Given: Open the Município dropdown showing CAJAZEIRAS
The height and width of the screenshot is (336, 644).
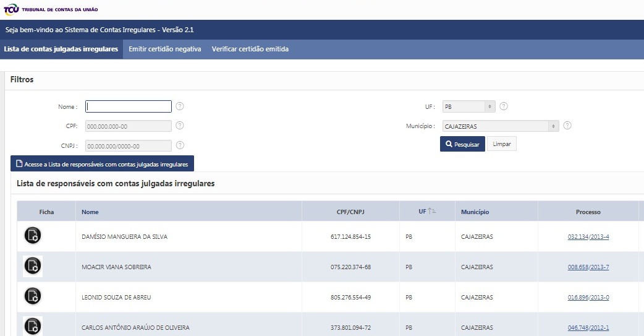Looking at the screenshot, I should [500, 126].
